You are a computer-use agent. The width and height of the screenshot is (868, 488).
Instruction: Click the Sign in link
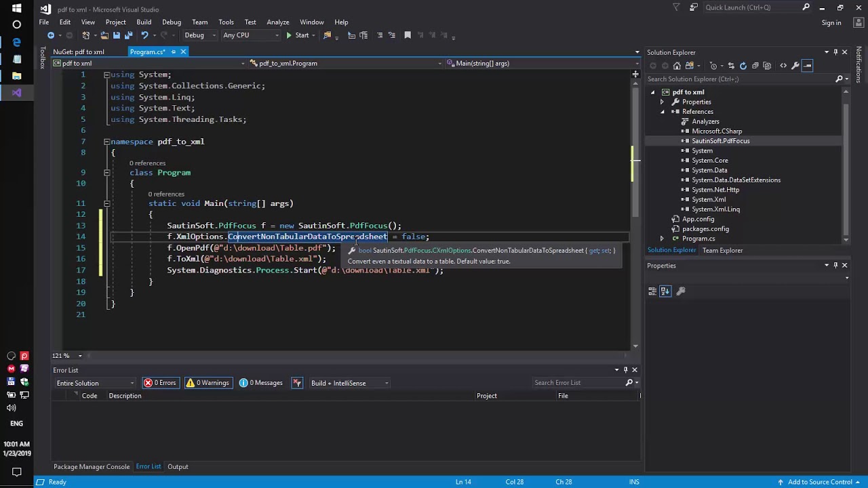click(831, 22)
